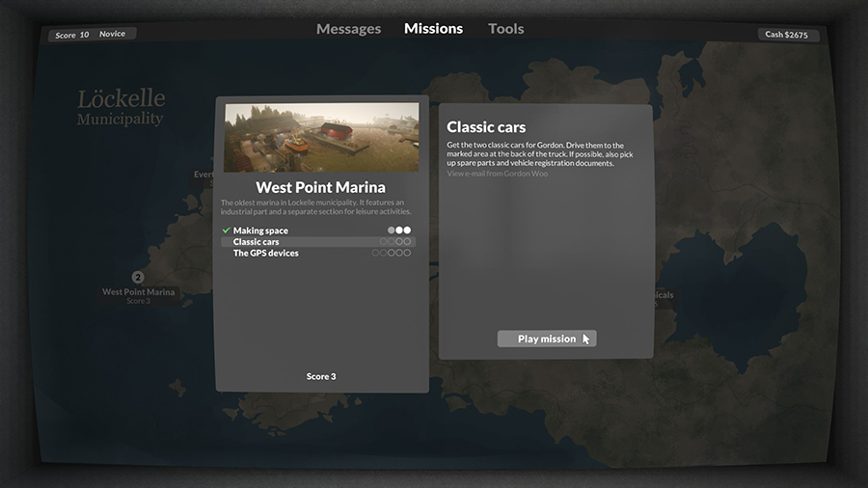Click the partly hidden location right of the mission panel
This screenshot has width=868, height=488.
click(664, 295)
